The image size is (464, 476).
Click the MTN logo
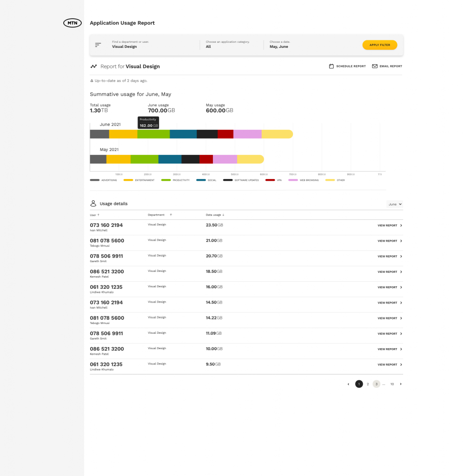tap(72, 23)
